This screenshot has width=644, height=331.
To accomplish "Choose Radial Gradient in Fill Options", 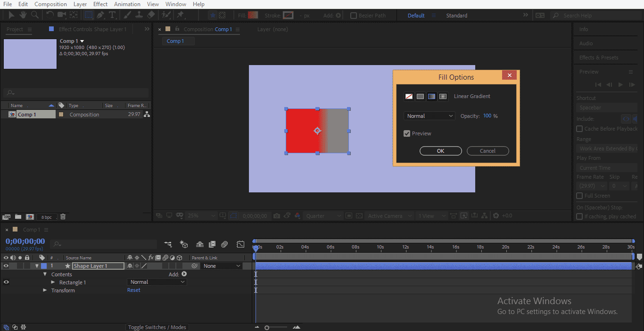I will (443, 96).
